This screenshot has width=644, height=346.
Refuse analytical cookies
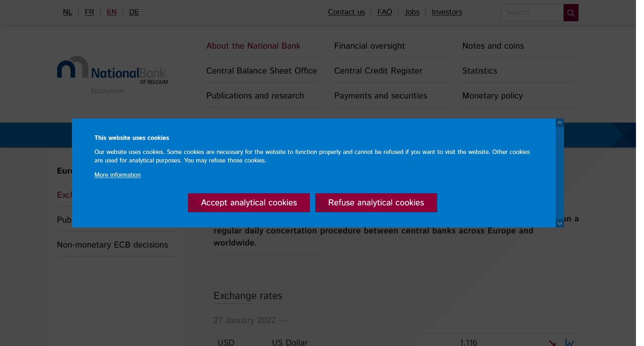pyautogui.click(x=376, y=203)
